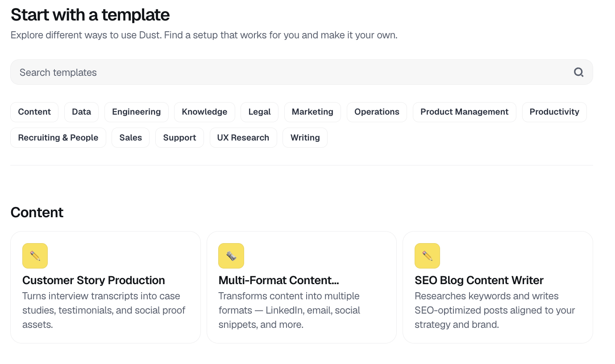Open the SEO Blog Content Writer title
This screenshot has width=615, height=364.
click(479, 280)
